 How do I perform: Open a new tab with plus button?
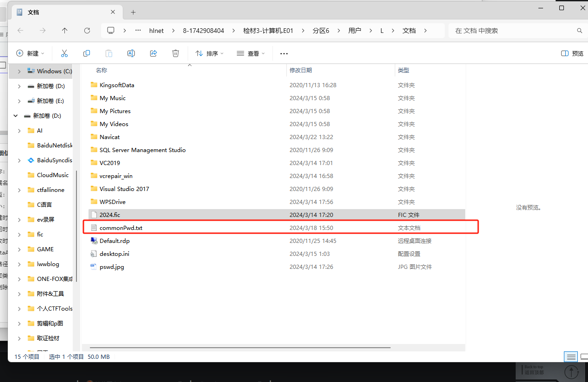click(x=133, y=13)
